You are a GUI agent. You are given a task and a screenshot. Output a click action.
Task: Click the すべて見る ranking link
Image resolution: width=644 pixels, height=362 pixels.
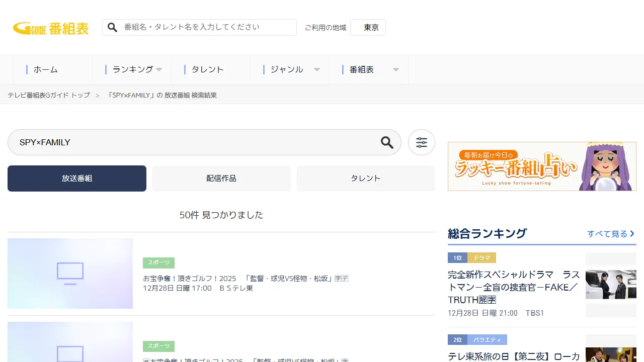click(611, 234)
